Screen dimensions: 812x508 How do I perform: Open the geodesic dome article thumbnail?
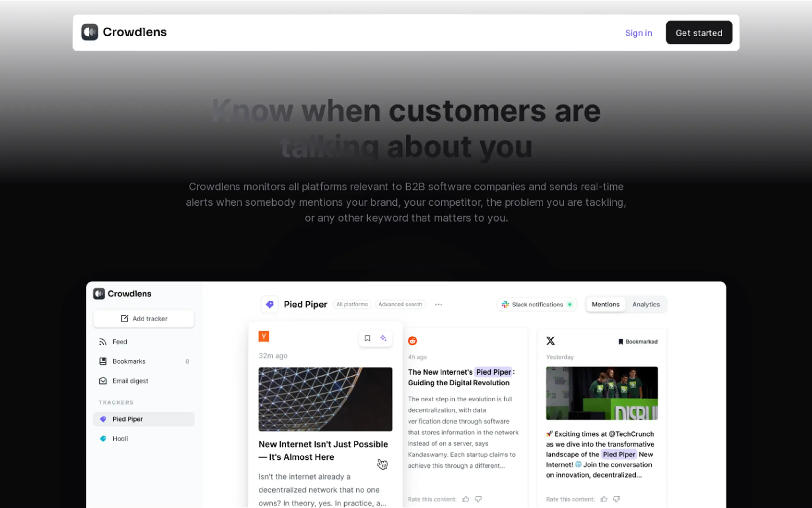[x=325, y=399]
